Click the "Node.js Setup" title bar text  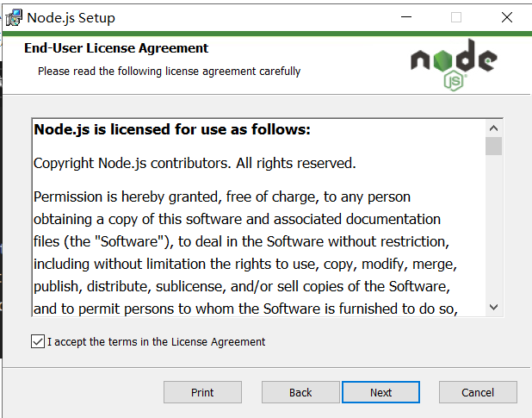tap(71, 17)
